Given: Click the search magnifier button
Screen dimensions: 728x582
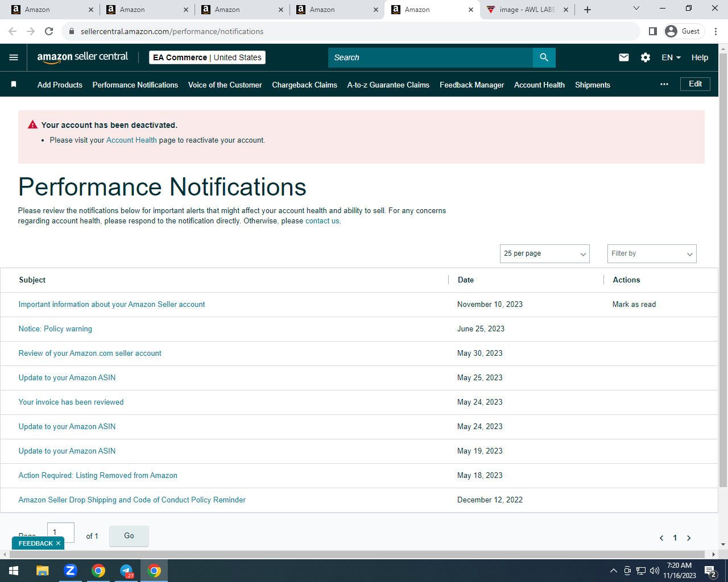Looking at the screenshot, I should 544,57.
